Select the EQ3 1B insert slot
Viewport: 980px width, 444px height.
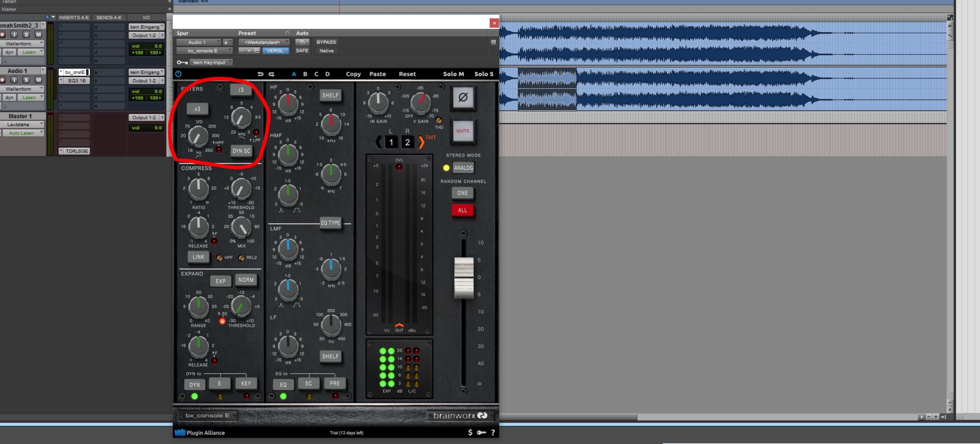coord(77,81)
